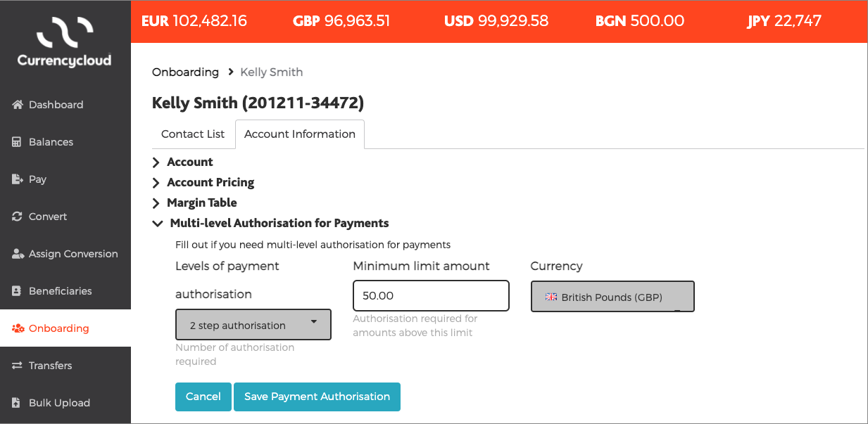Expand the Margin Table section
The image size is (868, 424).
pyautogui.click(x=156, y=203)
